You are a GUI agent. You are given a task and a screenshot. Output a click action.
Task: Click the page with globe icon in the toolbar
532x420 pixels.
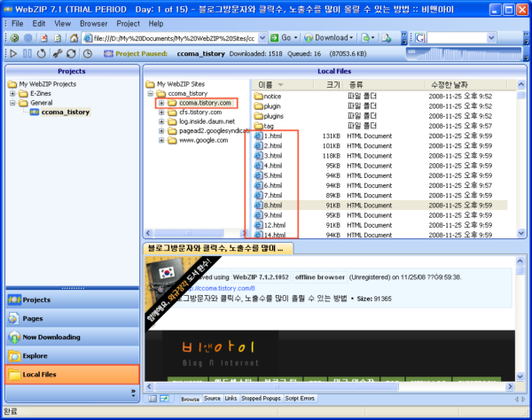click(386, 37)
